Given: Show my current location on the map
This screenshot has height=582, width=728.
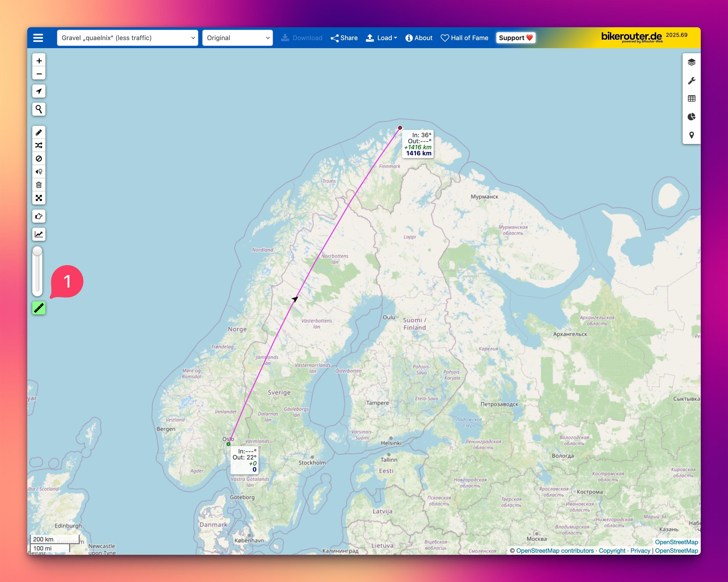Looking at the screenshot, I should [x=39, y=91].
